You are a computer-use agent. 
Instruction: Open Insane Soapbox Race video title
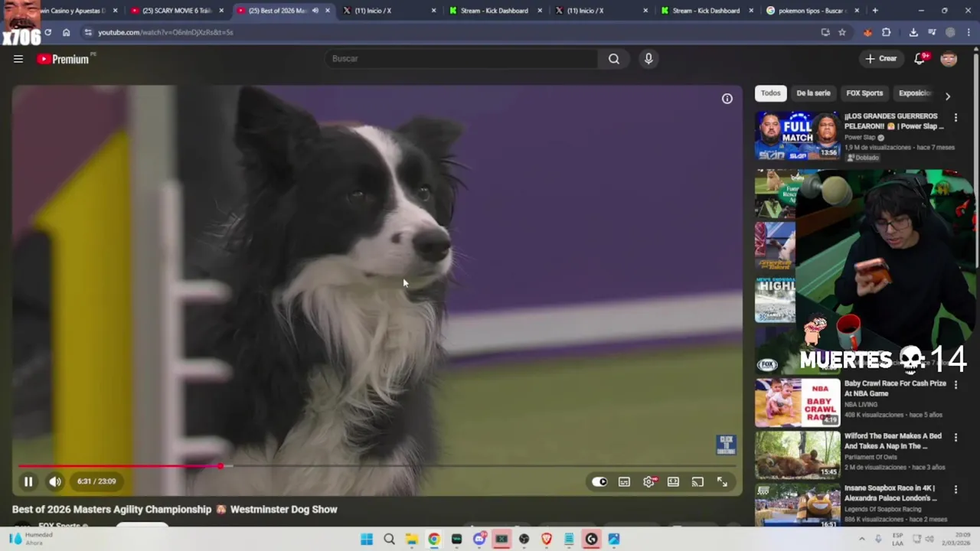[x=890, y=493]
